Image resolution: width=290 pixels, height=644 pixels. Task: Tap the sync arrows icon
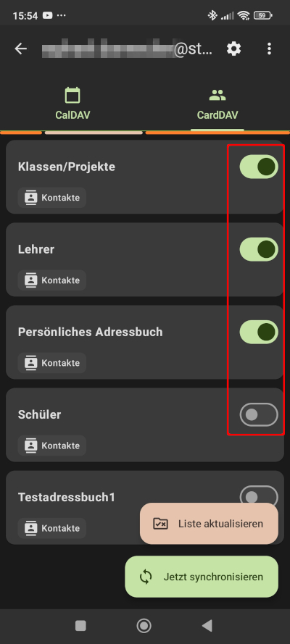pyautogui.click(x=146, y=577)
